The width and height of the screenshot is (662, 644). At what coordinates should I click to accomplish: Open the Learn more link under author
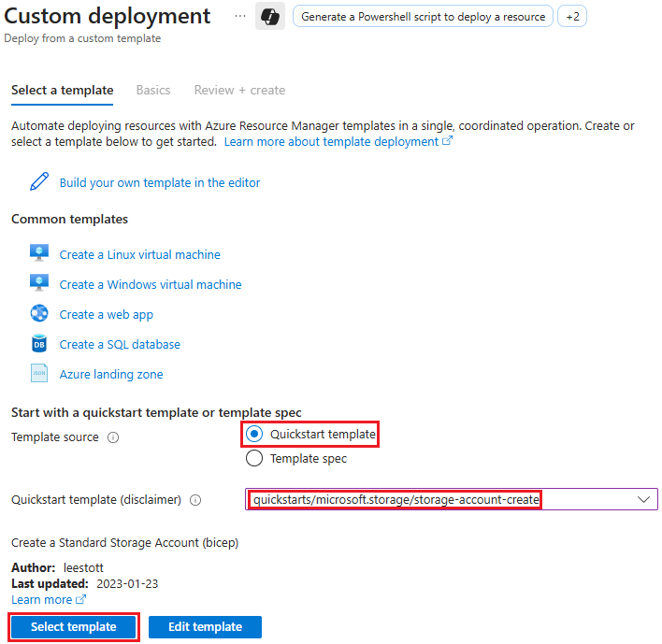pyautogui.click(x=41, y=600)
